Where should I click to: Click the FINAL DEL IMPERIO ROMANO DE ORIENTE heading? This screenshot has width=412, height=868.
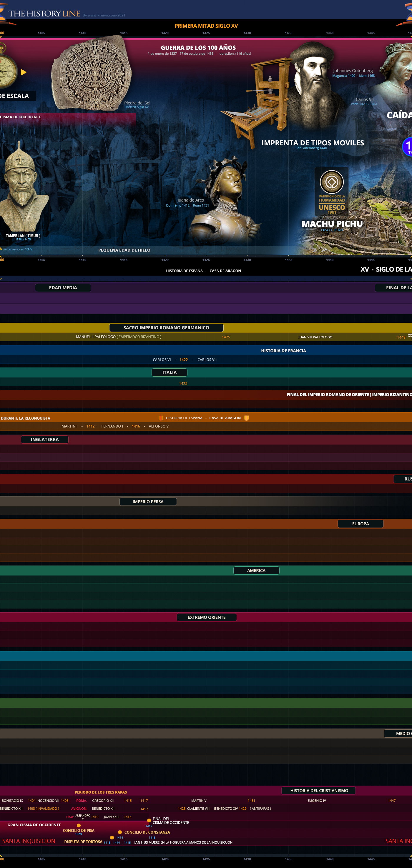tap(349, 395)
